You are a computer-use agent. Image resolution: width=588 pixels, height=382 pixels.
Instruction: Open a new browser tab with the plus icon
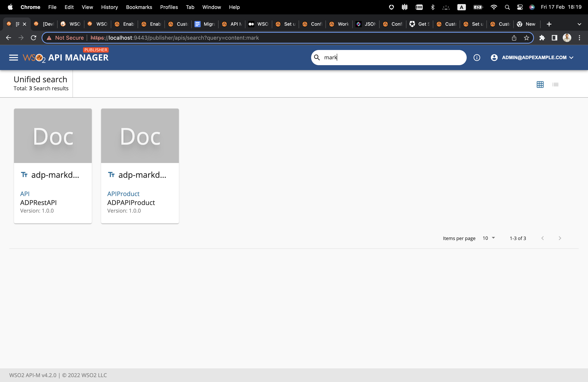[x=549, y=24]
